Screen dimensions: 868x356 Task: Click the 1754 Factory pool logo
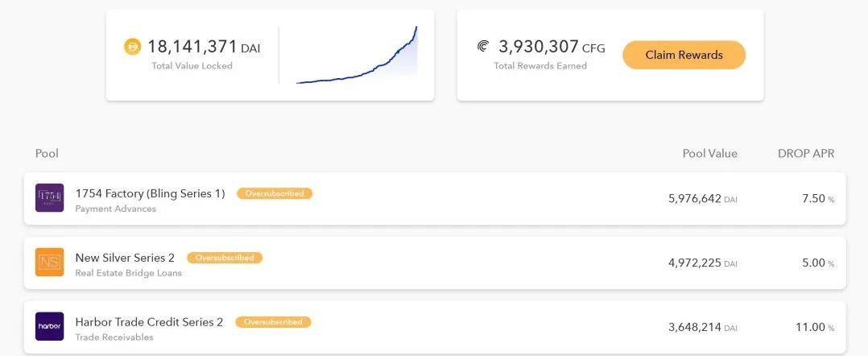click(x=49, y=198)
